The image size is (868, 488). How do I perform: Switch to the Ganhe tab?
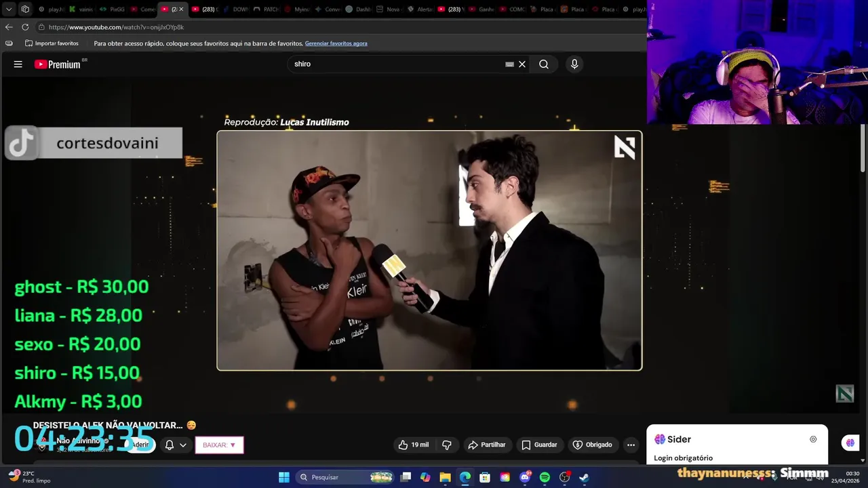tap(480, 9)
